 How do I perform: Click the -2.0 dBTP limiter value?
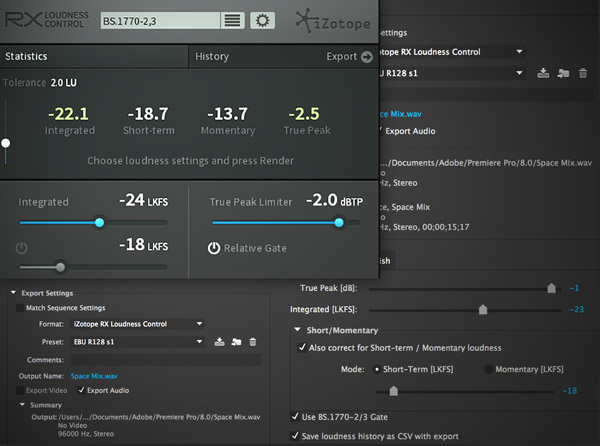click(334, 200)
